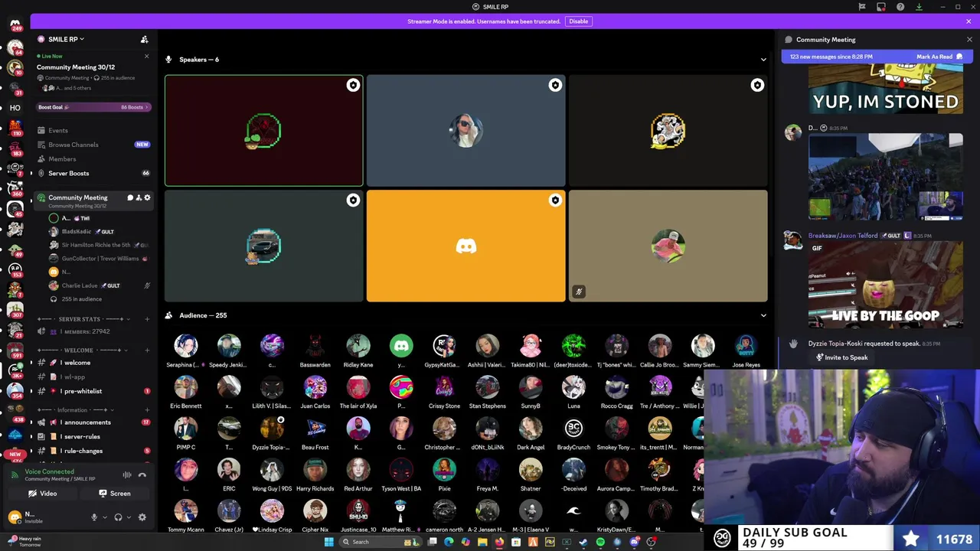980x551 pixels.
Task: Open Basswarden audience member
Action: tap(315, 350)
